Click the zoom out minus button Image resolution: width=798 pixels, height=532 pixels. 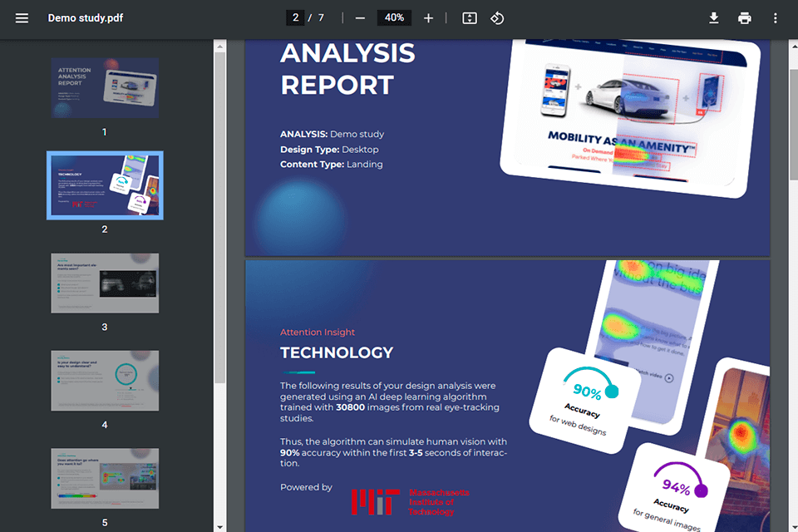coord(360,18)
